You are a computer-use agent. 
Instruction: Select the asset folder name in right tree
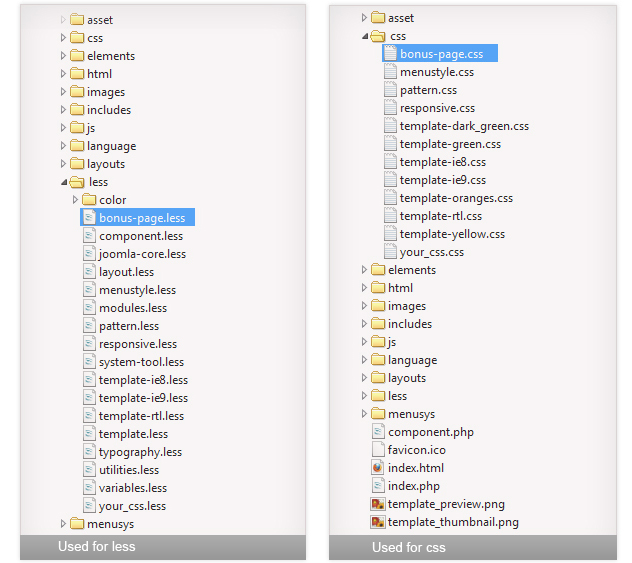click(401, 18)
